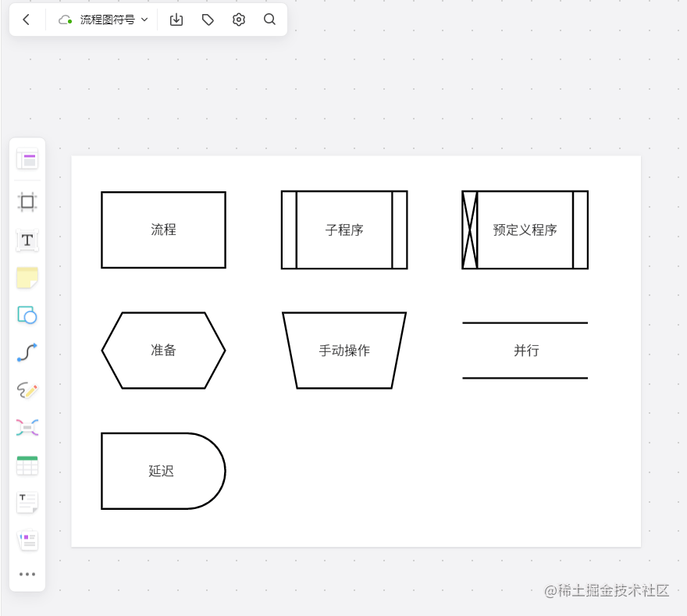The image size is (687, 616).
Task: Select the Text tool in the sidebar
Action: tap(27, 240)
